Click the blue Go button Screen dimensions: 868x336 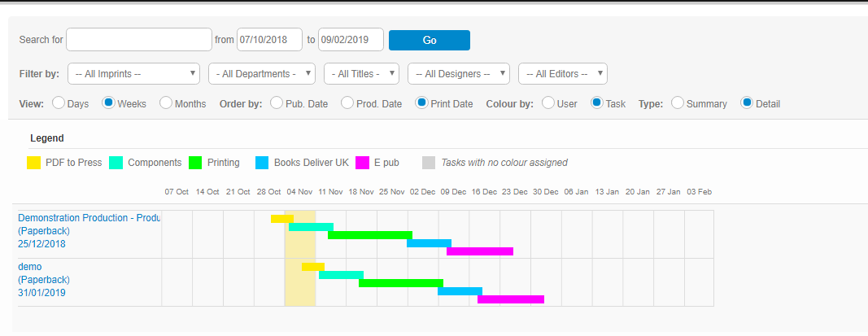[429, 40]
